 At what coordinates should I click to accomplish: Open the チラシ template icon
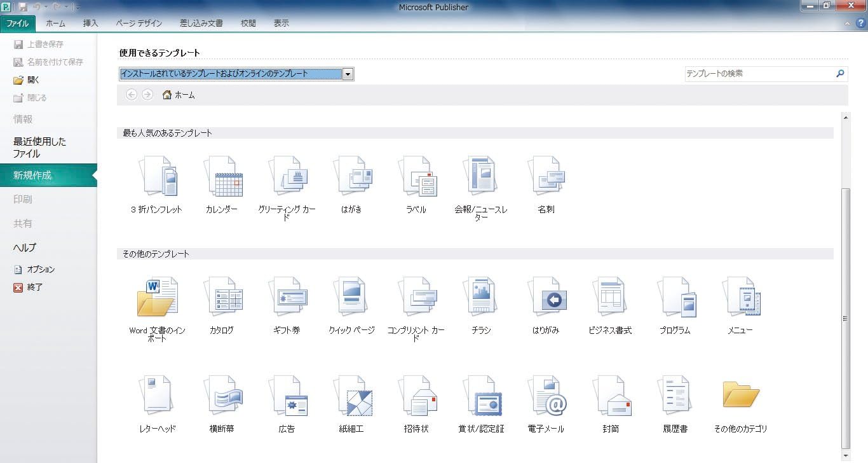[x=481, y=296]
